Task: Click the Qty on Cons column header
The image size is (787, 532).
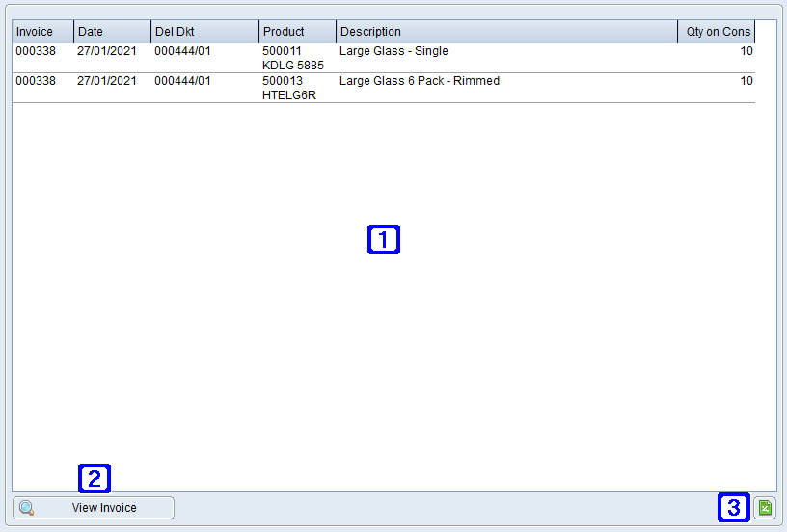Action: point(717,32)
